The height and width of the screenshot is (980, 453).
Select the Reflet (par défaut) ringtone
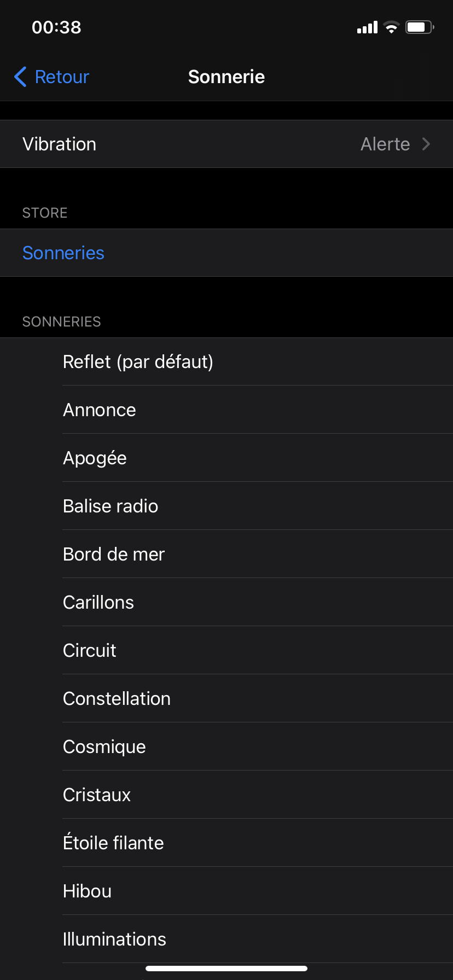(x=138, y=362)
